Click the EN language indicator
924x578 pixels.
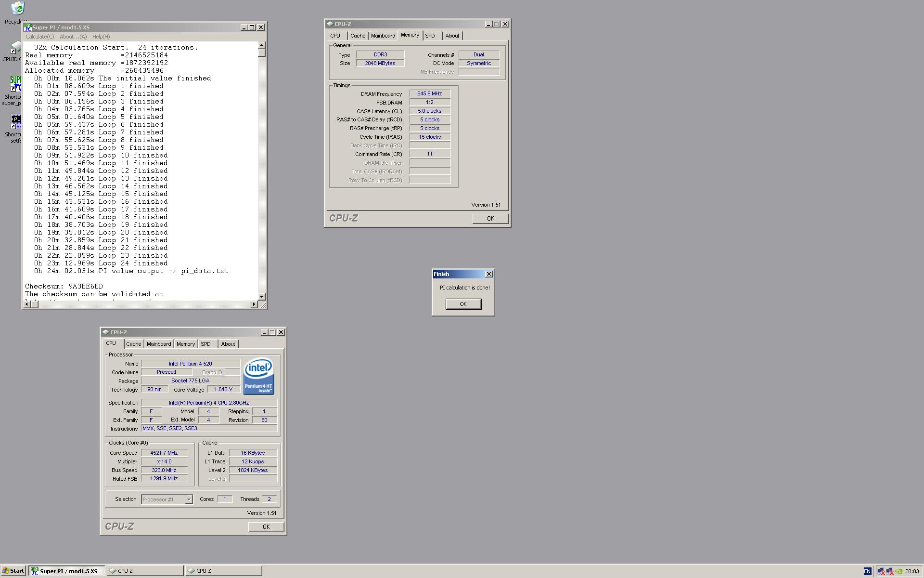pyautogui.click(x=867, y=571)
